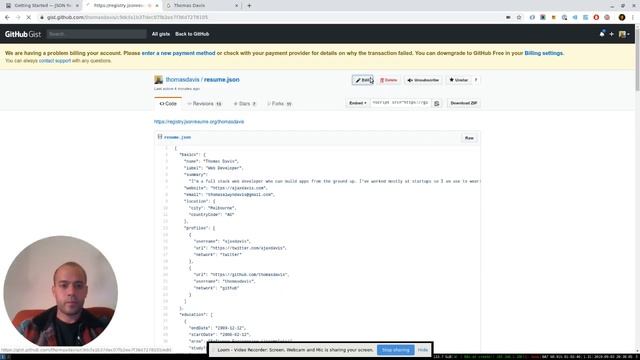Open the thomasdavis user profile link
Image resolution: width=640 pixels, height=360 pixels.
182,80
